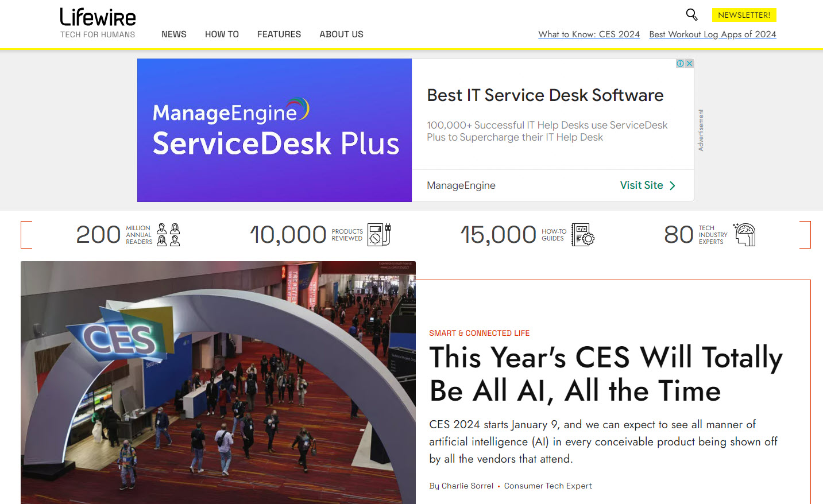This screenshot has width=823, height=504.
Task: Open the FEATURES menu
Action: coord(279,34)
